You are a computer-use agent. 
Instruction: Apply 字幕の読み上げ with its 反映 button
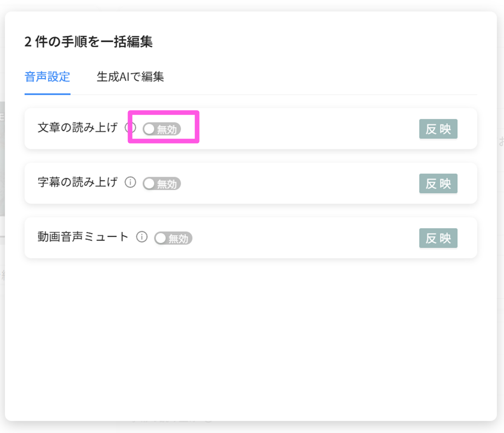[438, 184]
